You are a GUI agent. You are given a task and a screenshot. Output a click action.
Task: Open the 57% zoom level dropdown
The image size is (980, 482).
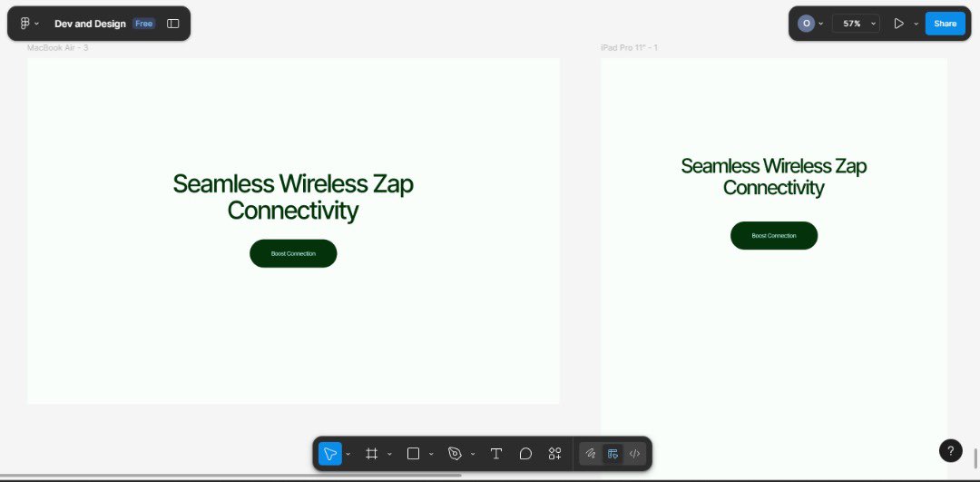click(x=856, y=24)
